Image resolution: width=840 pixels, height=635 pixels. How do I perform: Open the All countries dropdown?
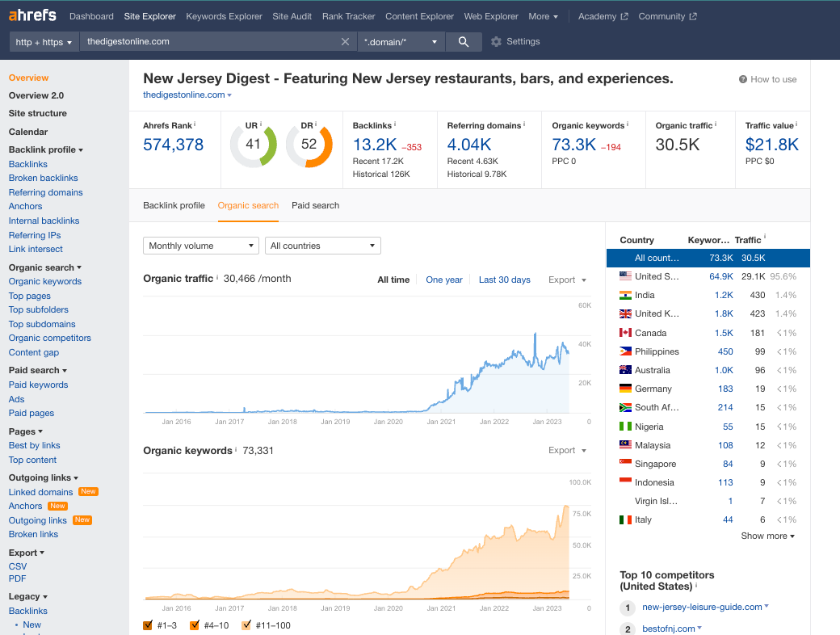(323, 246)
